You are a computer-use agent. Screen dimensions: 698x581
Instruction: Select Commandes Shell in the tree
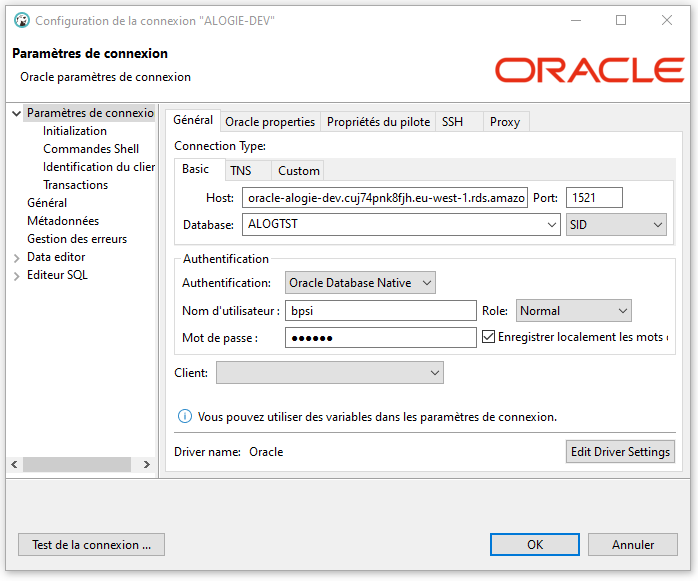click(x=91, y=149)
